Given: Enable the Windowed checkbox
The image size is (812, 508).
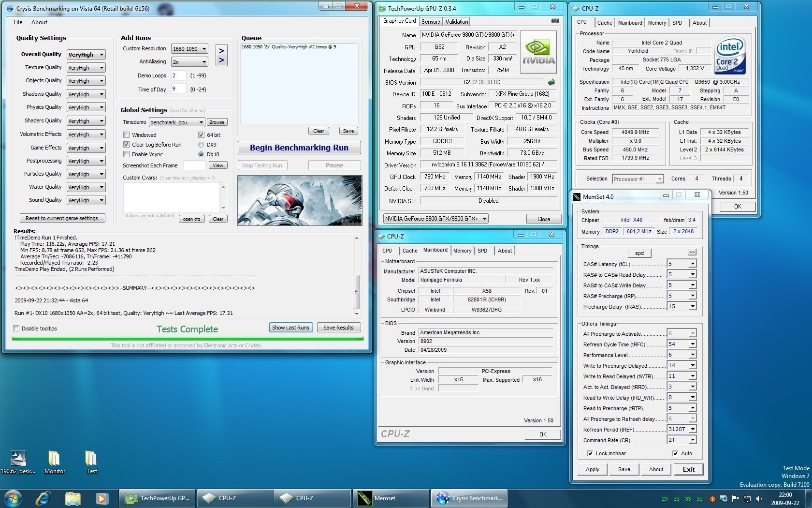Looking at the screenshot, I should pyautogui.click(x=126, y=135).
